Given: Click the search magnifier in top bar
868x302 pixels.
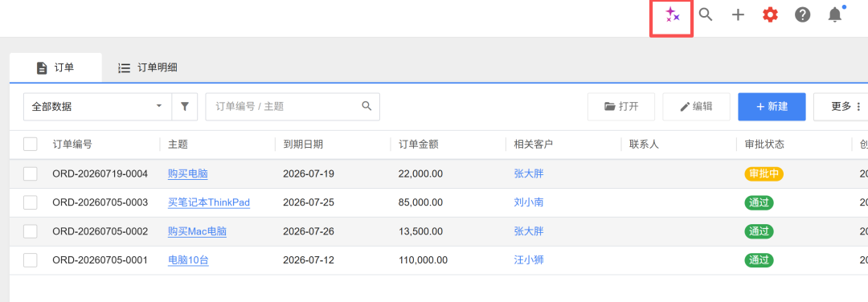Looking at the screenshot, I should pyautogui.click(x=706, y=15).
